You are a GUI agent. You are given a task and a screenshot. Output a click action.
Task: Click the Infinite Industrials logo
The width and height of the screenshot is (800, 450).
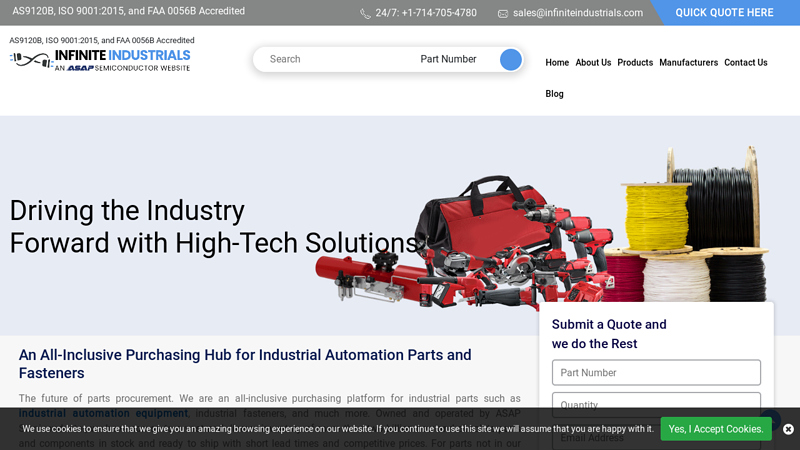pos(100,61)
